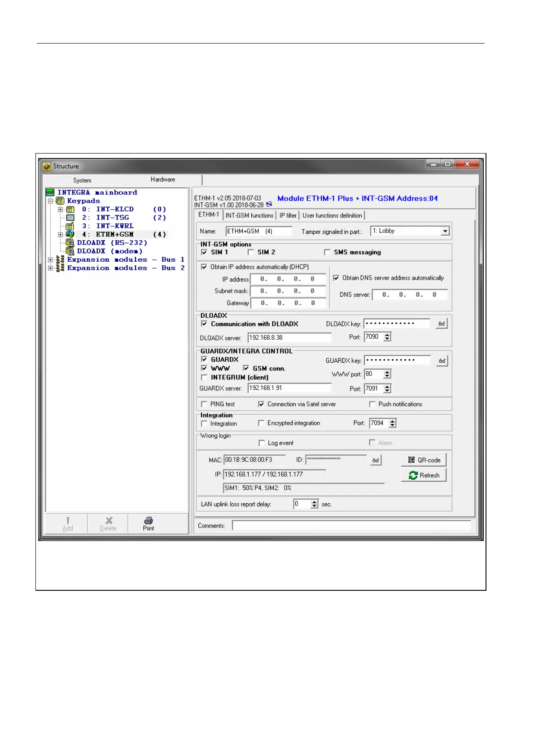Select INT-TSG (2) tree row
This screenshot has height=756, width=534.
pos(124,218)
